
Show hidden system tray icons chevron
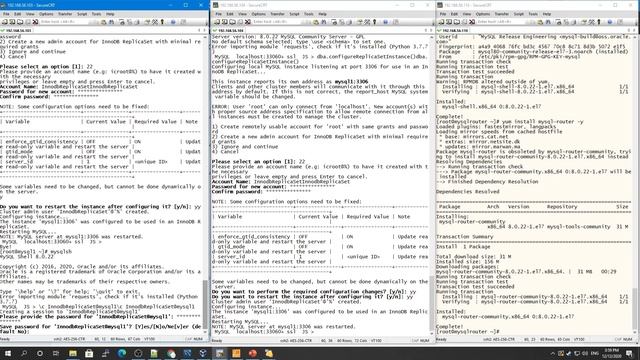click(553, 353)
